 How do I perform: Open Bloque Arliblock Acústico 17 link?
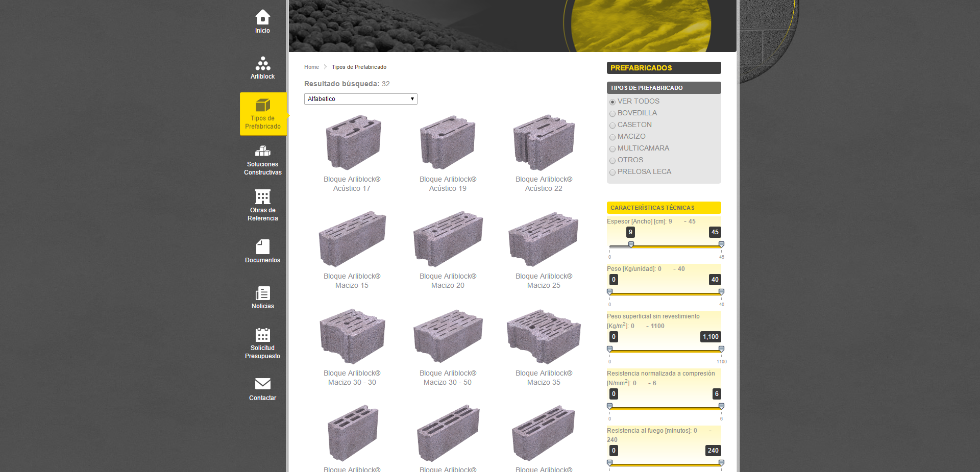tap(352, 184)
